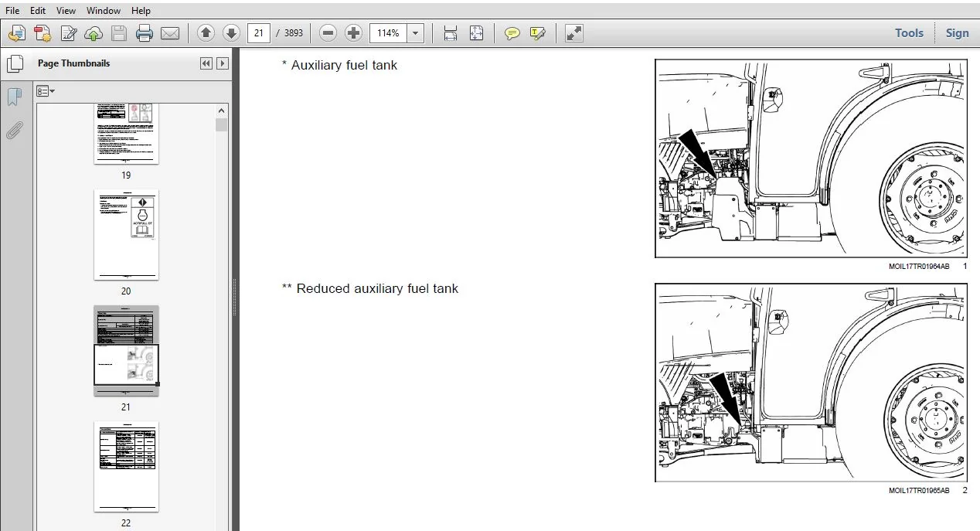The height and width of the screenshot is (531, 980).
Task: Open the Window menu
Action: [104, 11]
